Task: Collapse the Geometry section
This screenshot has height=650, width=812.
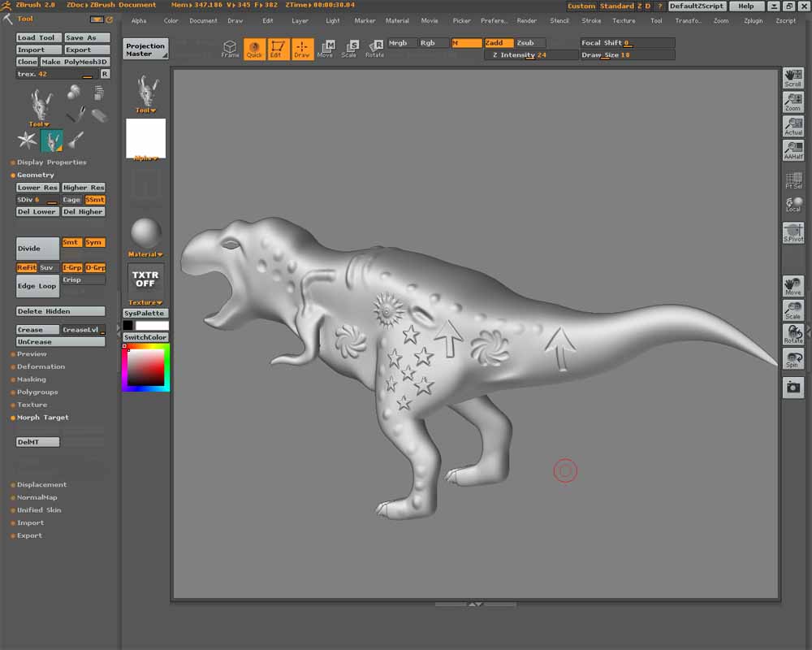Action: click(35, 175)
